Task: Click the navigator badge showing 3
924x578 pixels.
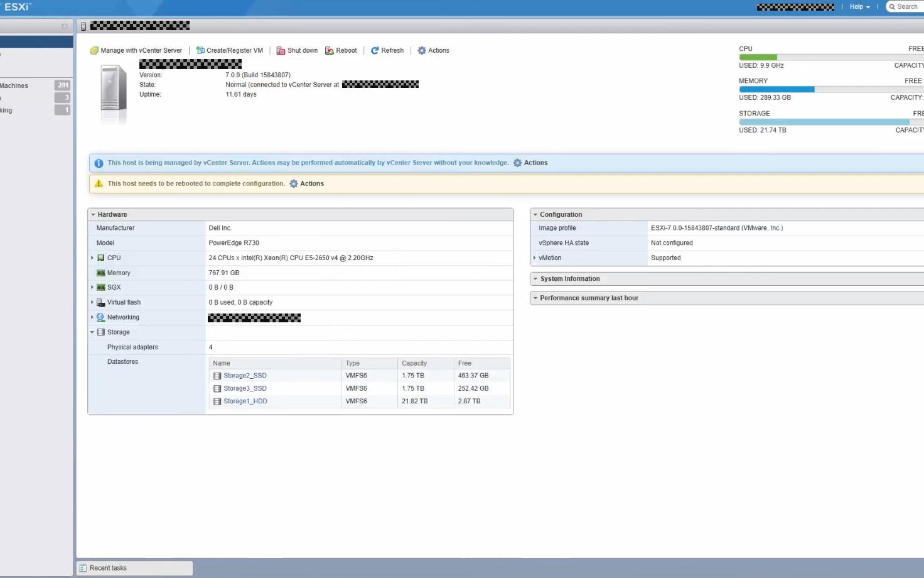Action: [x=63, y=97]
